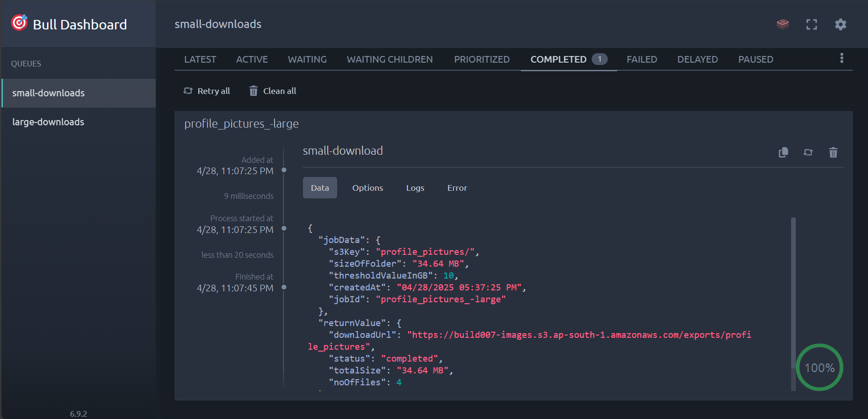Screen dimensions: 868x419
Task: Click Retry all button
Action: tap(207, 91)
